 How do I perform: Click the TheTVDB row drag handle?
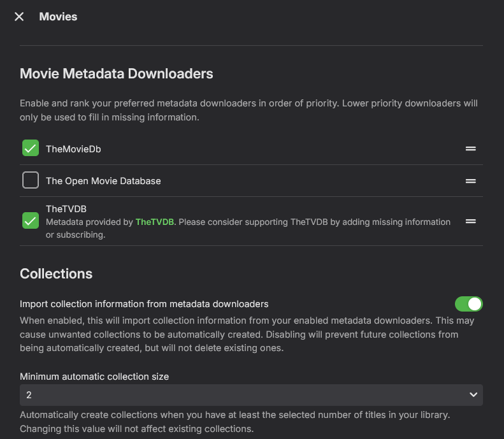coord(471,221)
